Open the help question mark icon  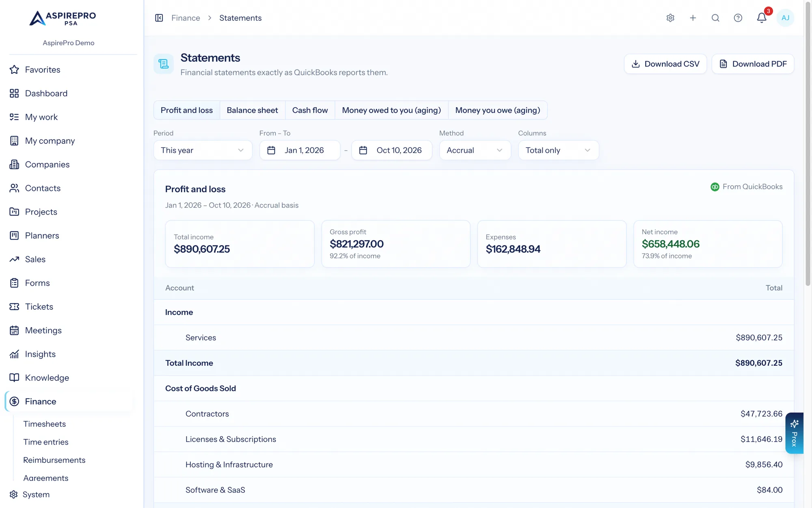click(x=738, y=18)
